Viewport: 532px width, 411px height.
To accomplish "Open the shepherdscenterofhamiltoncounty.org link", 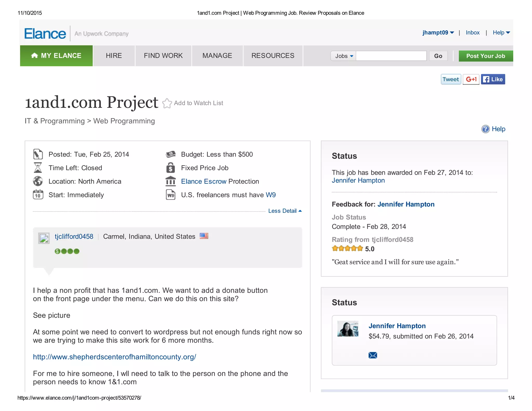I will coord(115,357).
